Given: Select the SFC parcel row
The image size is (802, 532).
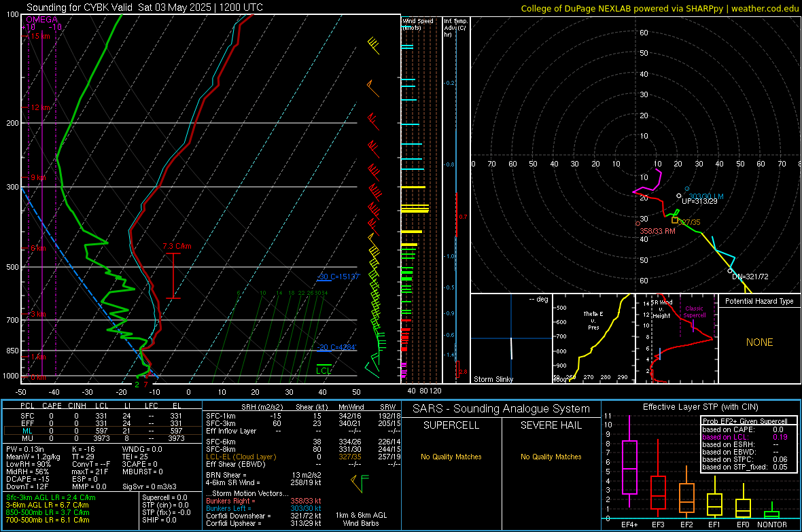Looking at the screenshot, I should pyautogui.click(x=101, y=416).
